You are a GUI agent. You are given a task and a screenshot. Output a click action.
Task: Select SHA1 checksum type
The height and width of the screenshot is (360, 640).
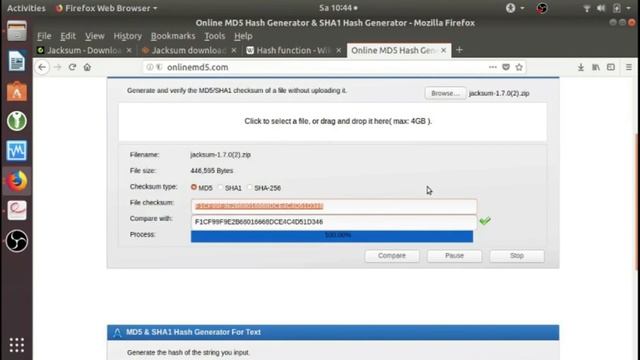pos(221,187)
